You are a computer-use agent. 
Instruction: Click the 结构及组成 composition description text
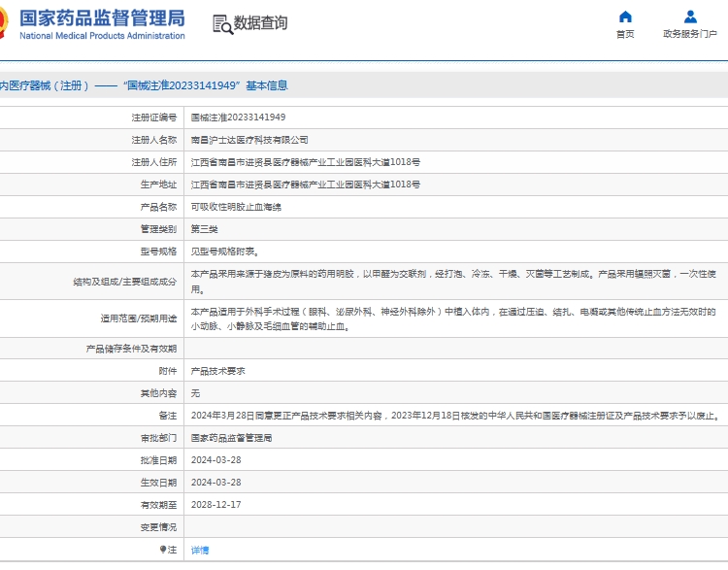[x=453, y=282]
